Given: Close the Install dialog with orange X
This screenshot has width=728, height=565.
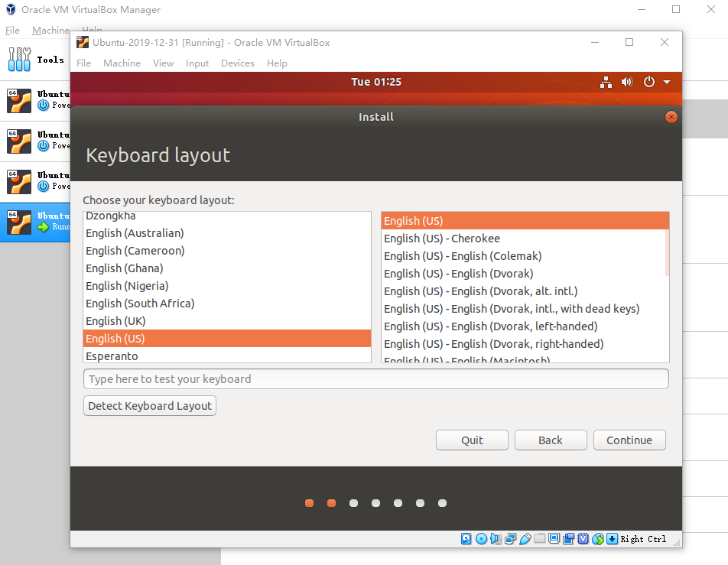Looking at the screenshot, I should tap(671, 117).
